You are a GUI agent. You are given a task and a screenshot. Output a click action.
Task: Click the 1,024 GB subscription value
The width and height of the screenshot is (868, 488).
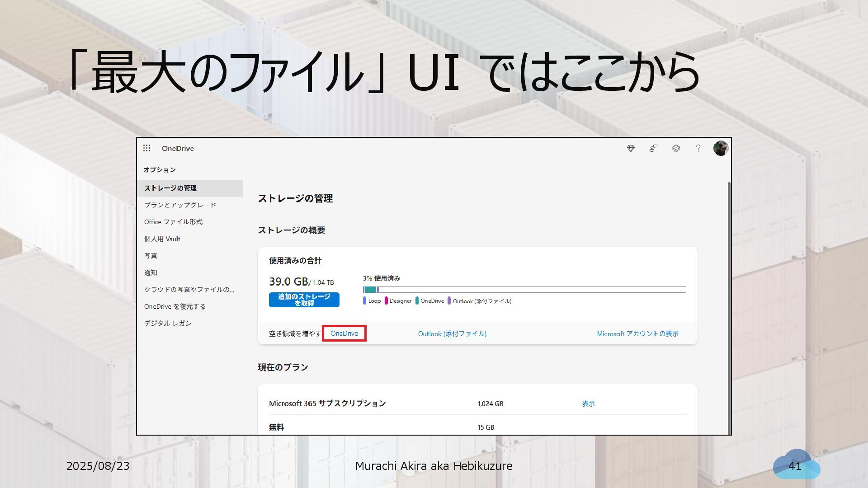(x=491, y=404)
